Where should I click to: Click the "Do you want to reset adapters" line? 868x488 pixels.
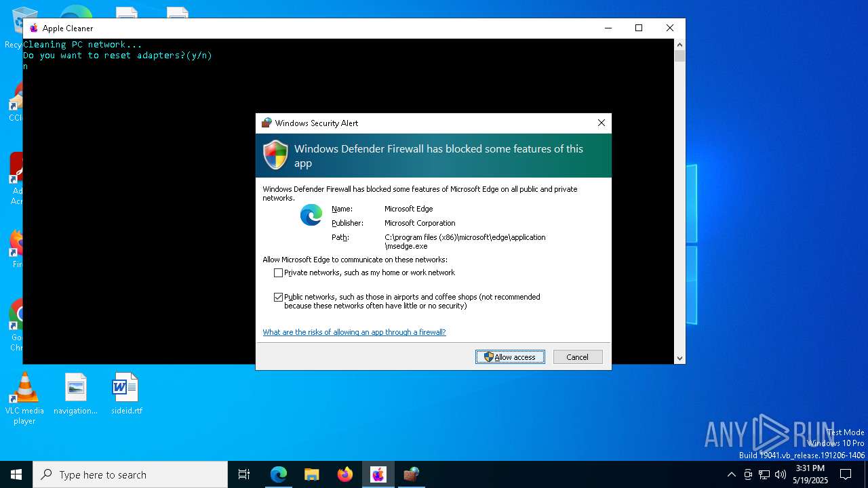117,56
